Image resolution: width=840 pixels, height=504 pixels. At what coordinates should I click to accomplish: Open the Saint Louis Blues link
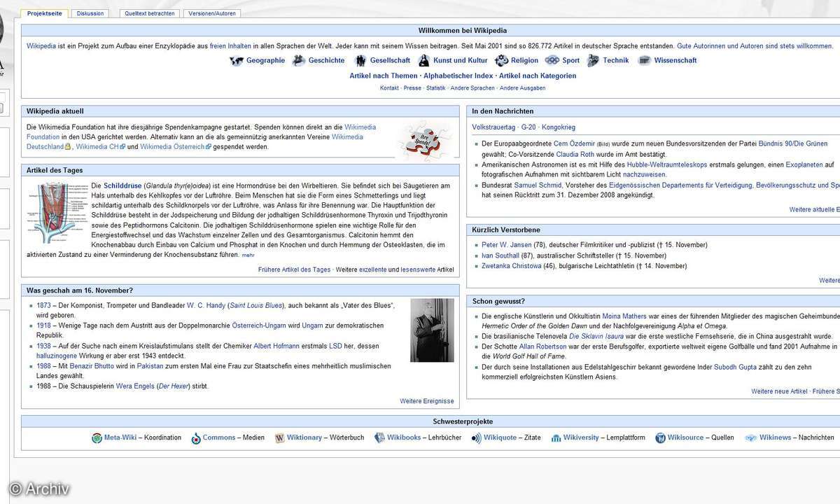[256, 305]
